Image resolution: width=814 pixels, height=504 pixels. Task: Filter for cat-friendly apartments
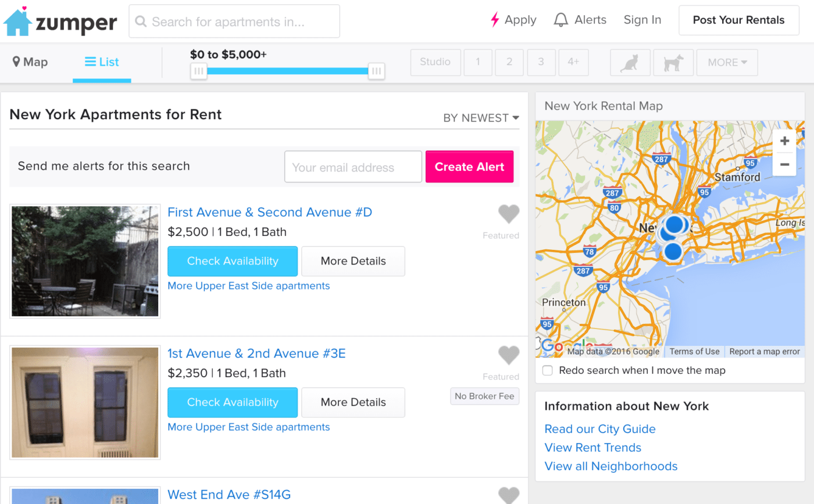pyautogui.click(x=630, y=62)
